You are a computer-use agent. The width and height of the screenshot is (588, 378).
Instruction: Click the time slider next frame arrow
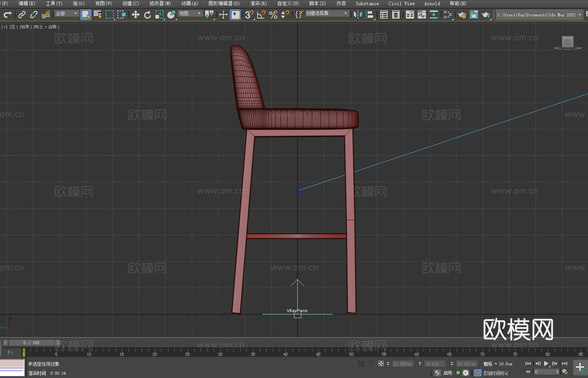58,343
